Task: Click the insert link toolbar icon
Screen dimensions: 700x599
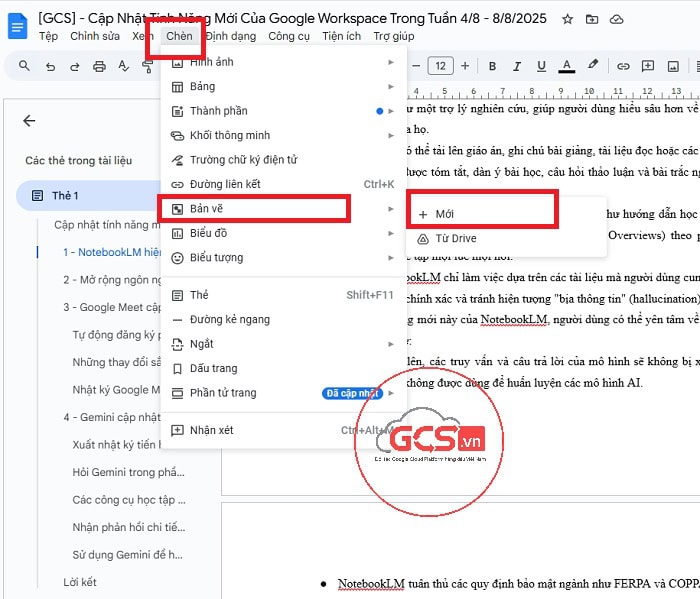Action: coord(623,66)
